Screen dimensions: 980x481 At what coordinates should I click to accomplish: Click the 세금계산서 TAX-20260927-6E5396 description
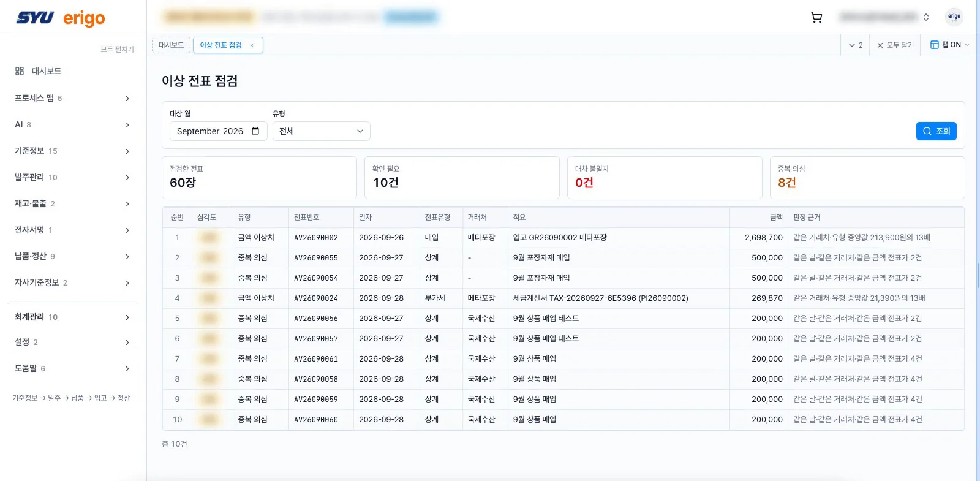click(601, 298)
